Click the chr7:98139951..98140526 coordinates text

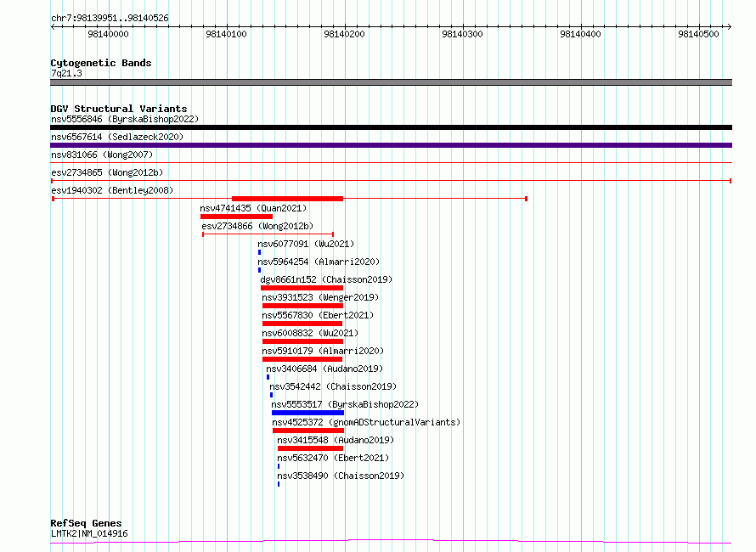pos(110,19)
